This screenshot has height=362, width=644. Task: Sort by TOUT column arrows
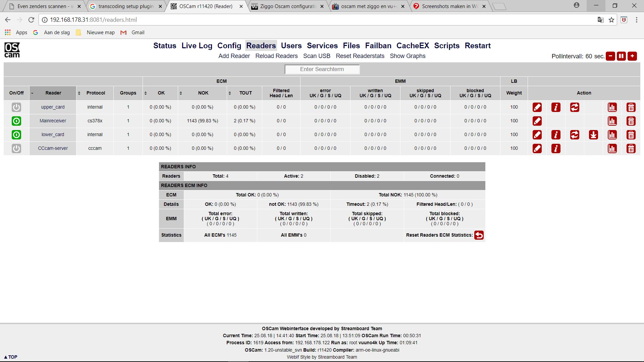point(230,93)
